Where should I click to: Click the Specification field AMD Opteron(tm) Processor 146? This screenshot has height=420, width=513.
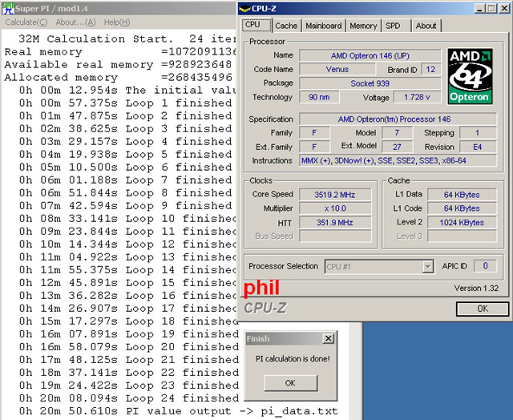(x=398, y=119)
